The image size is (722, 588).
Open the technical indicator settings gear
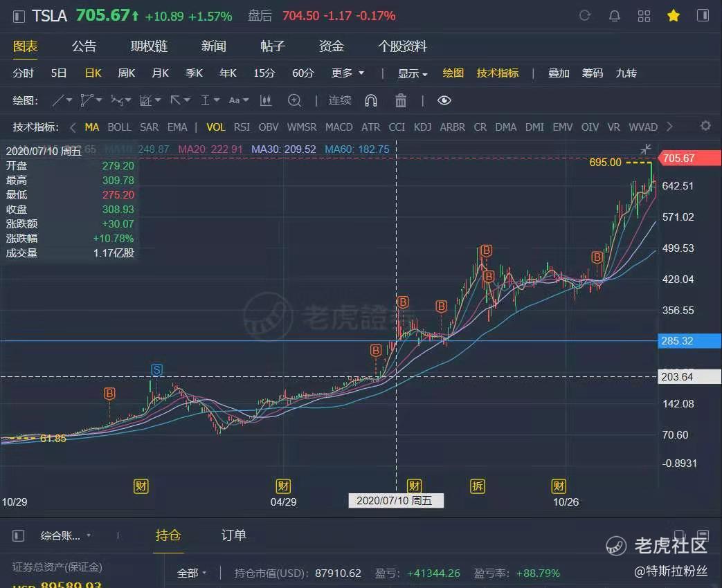click(x=705, y=126)
